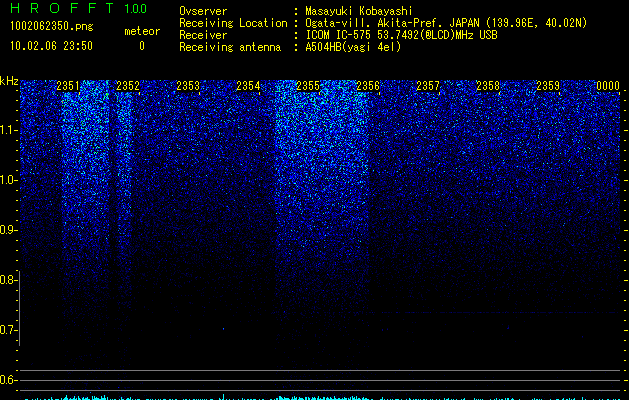Click the 0.9 frequency axis label
The width and height of the screenshot is (629, 400).
8,230
